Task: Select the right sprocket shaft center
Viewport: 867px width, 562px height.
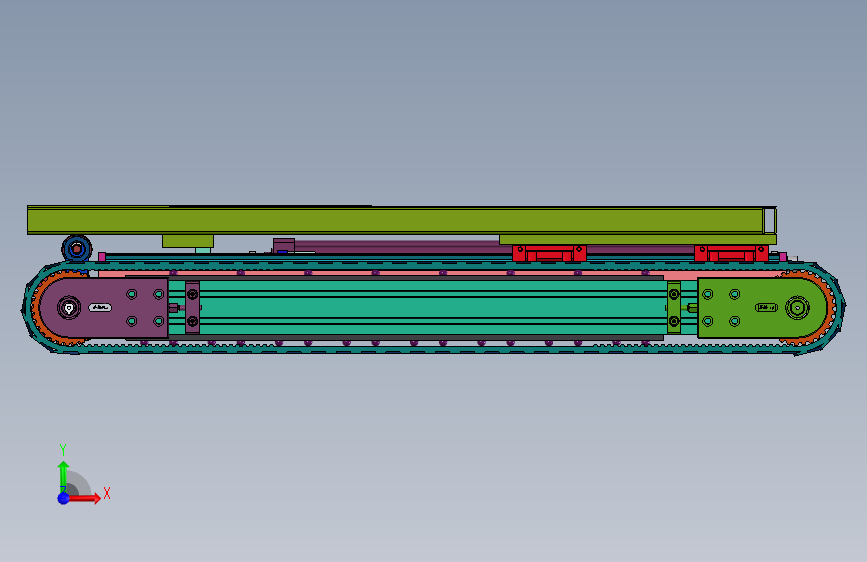Action: 797,308
